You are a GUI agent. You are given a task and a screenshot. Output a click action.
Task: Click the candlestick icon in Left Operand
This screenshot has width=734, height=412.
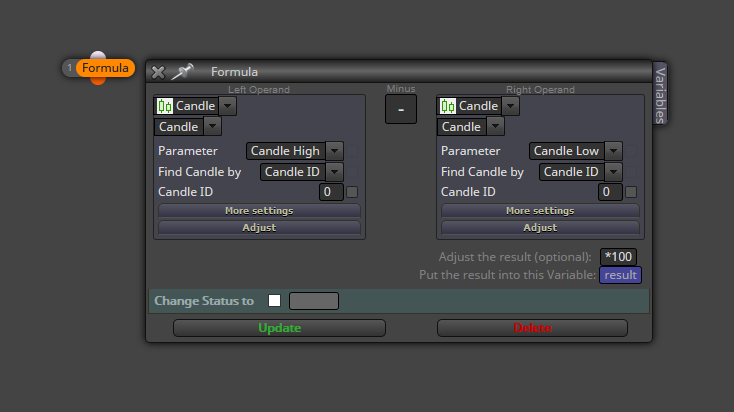point(165,106)
